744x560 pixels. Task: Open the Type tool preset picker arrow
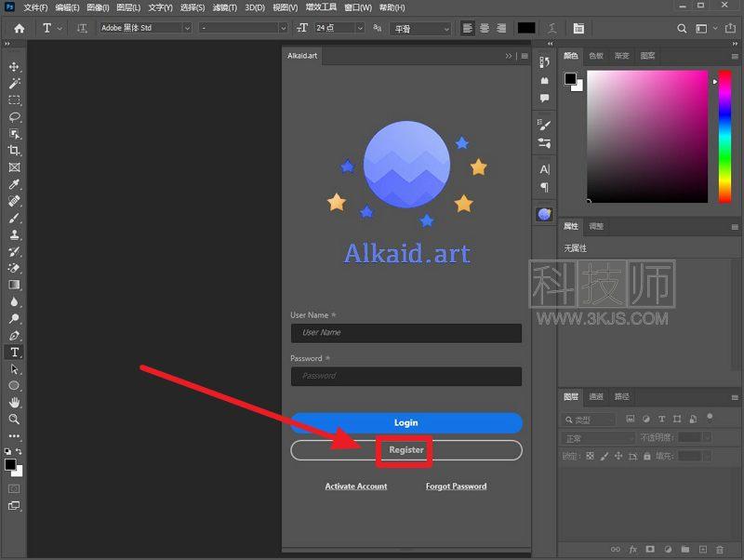pos(60,29)
